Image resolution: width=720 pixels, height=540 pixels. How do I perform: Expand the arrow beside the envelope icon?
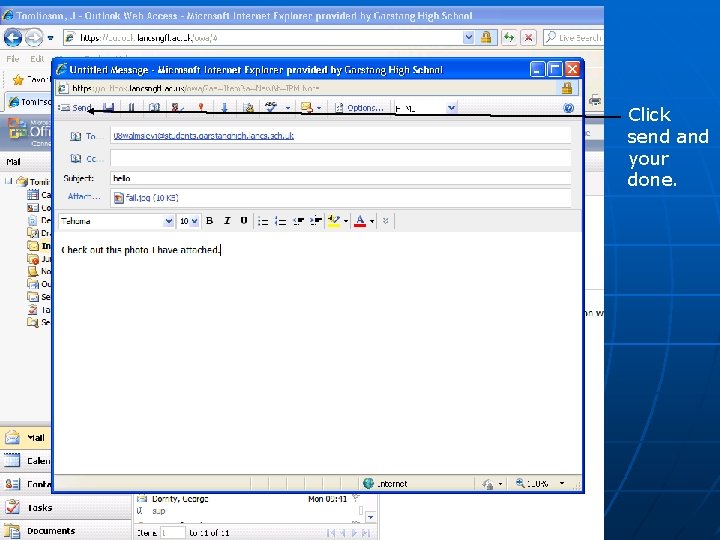[319, 108]
